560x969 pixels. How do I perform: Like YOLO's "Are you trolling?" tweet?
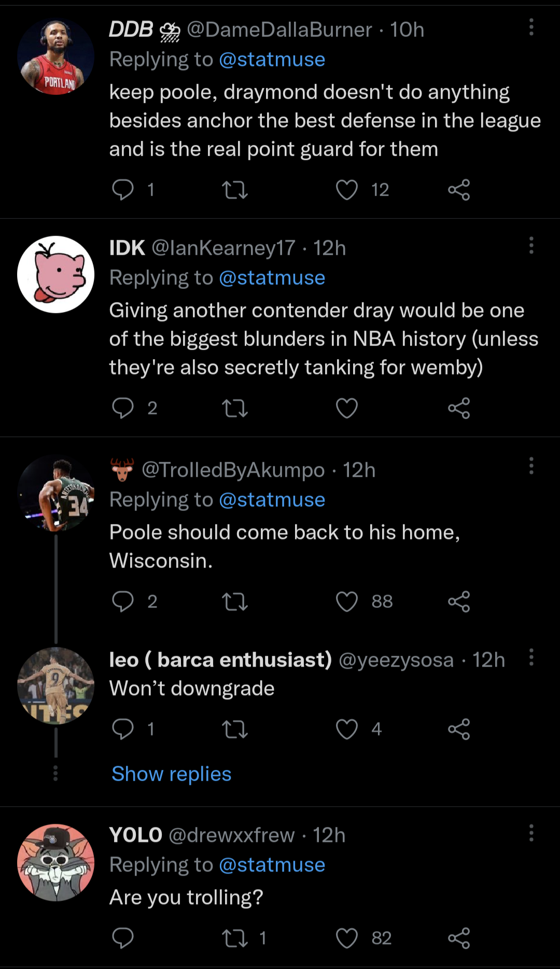click(x=347, y=938)
